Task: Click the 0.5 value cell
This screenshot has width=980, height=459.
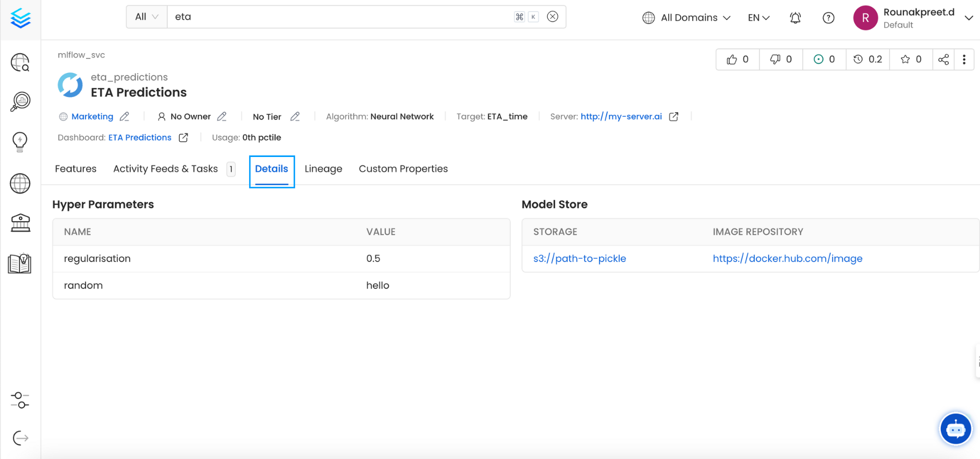Action: 373,259
